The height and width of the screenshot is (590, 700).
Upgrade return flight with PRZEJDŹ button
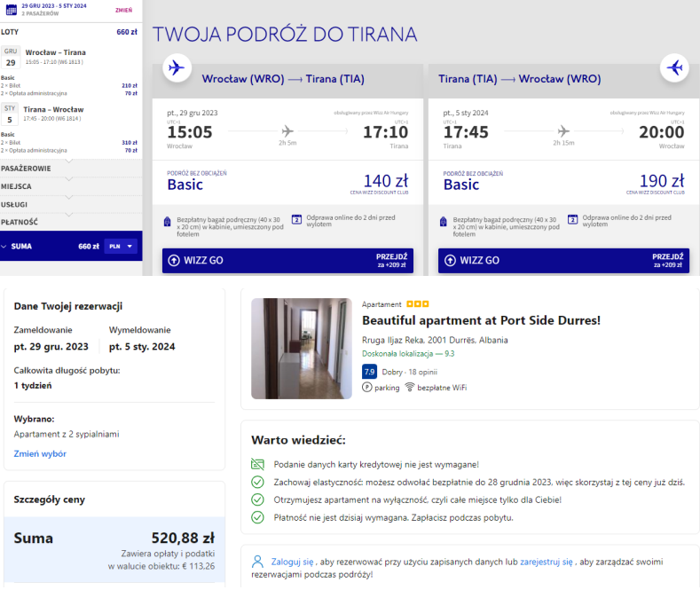pyautogui.click(x=666, y=260)
